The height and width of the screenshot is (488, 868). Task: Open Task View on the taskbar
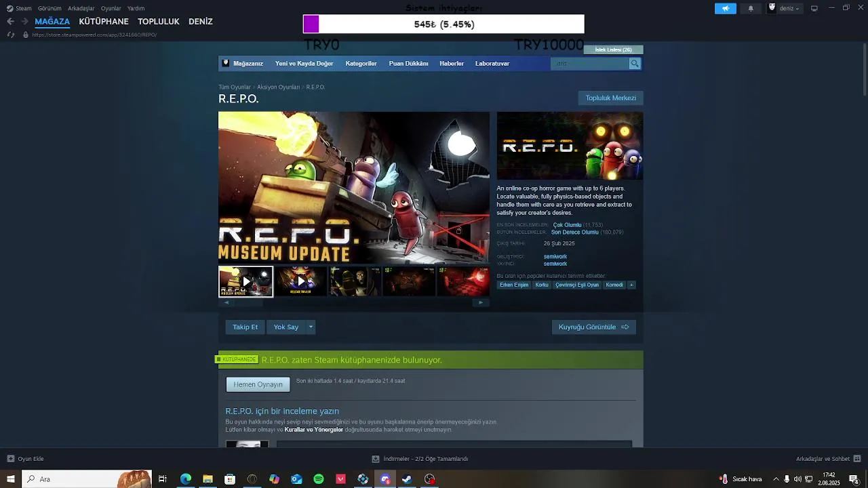tap(163, 479)
